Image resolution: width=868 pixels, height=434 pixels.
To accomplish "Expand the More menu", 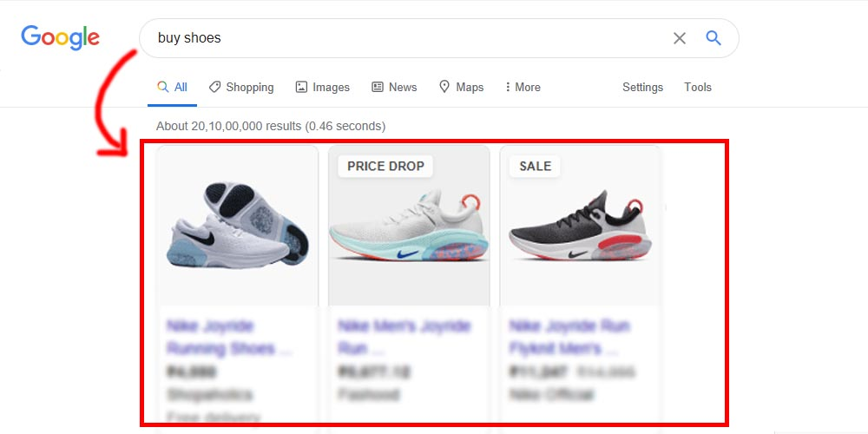I will pos(523,87).
